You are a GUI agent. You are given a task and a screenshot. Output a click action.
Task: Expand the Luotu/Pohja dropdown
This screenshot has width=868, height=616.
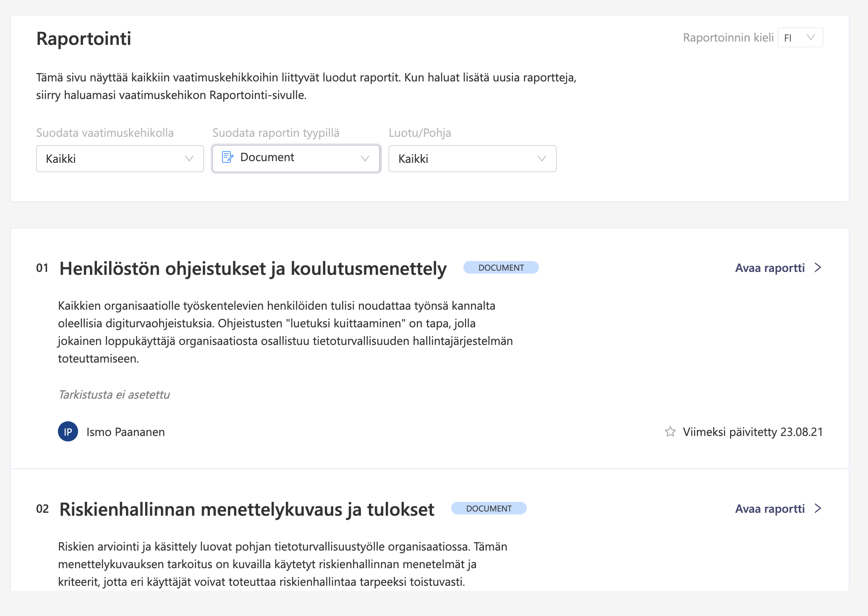coord(472,159)
